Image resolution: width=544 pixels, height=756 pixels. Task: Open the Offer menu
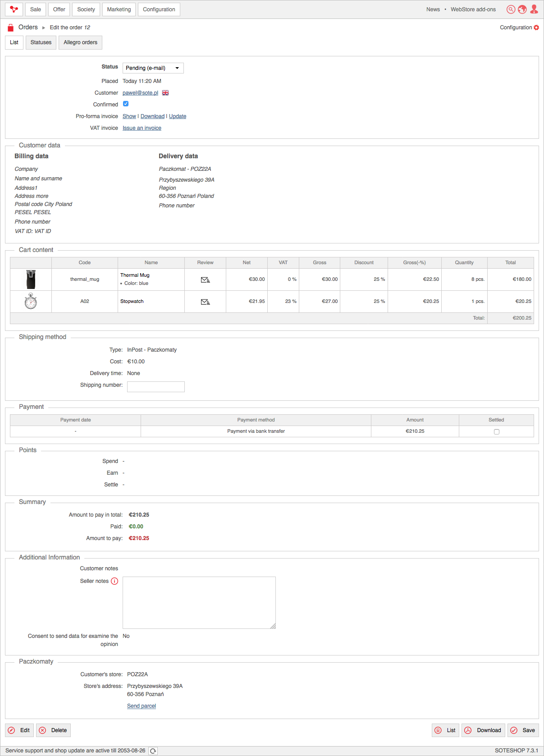(x=59, y=9)
